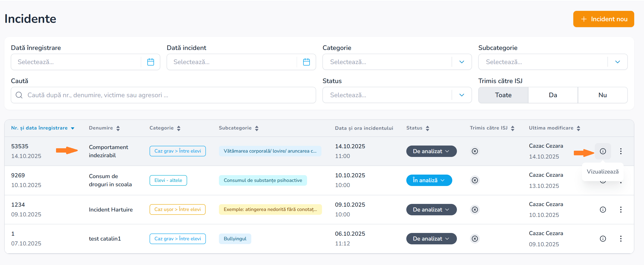Open calendar for Dată înregistrare field
The width and height of the screenshot is (644, 265).
(x=150, y=62)
